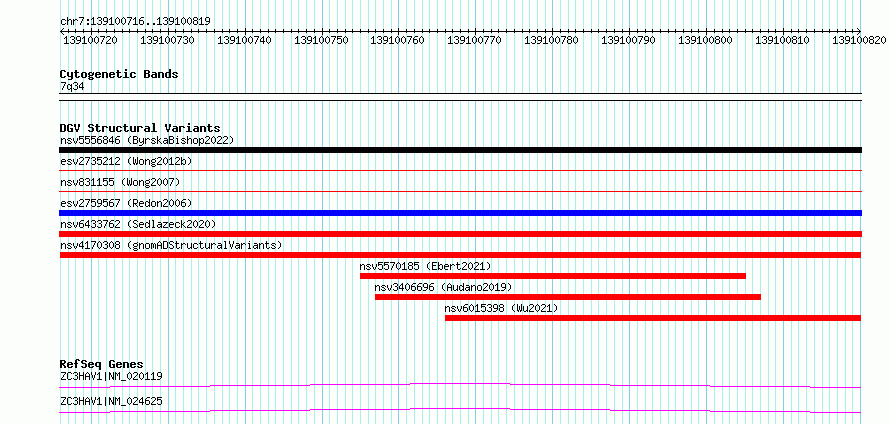Click ruler position 139100730

click(167, 40)
